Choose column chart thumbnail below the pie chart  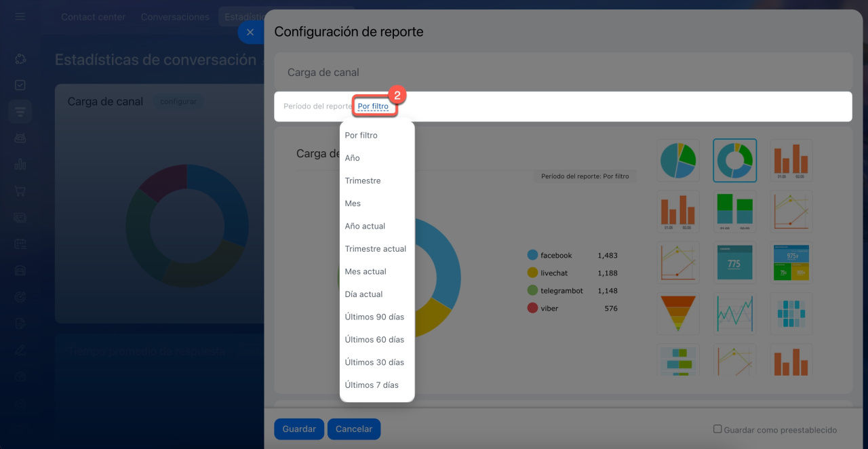[x=678, y=212]
